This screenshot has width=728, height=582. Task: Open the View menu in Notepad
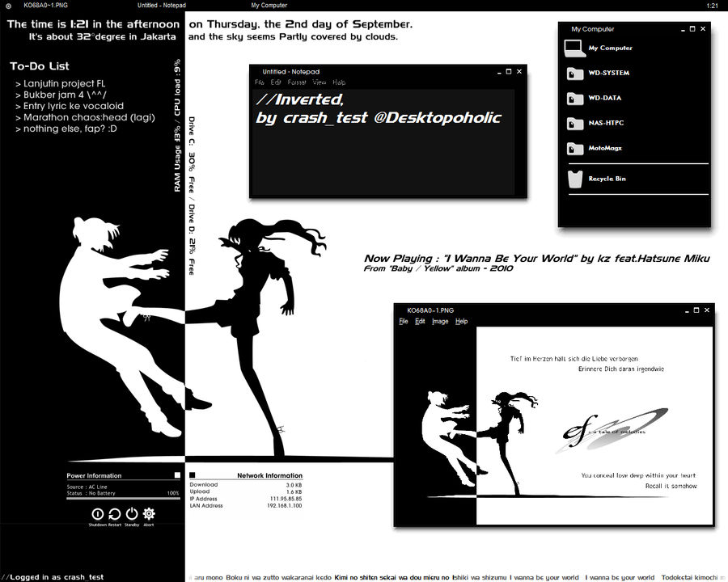click(319, 82)
